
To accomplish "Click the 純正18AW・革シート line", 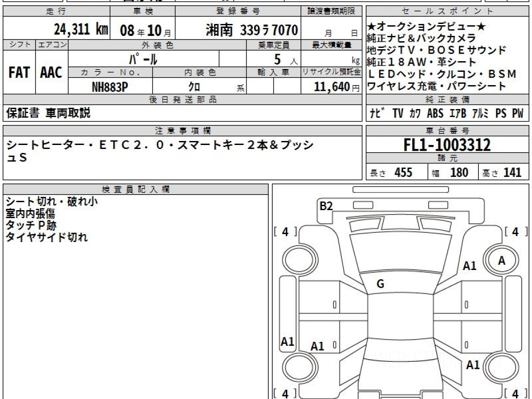I will coord(422,62).
